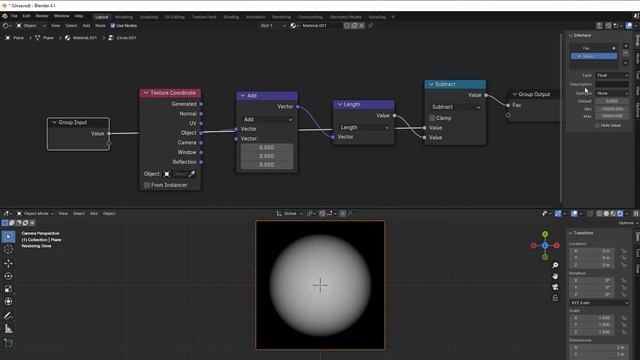
Task: Select the Transform tool in viewport
Action: click(x=8, y=302)
